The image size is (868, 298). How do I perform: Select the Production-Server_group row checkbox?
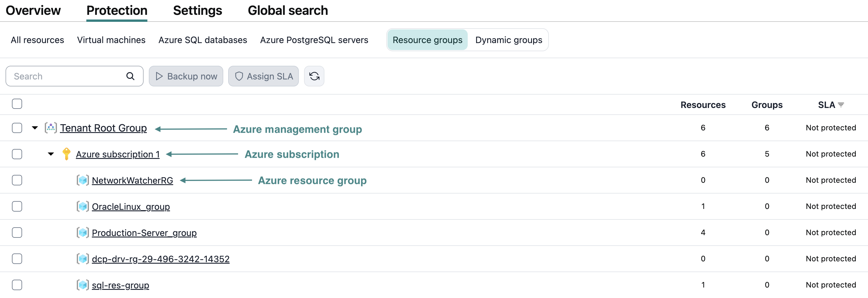click(17, 233)
